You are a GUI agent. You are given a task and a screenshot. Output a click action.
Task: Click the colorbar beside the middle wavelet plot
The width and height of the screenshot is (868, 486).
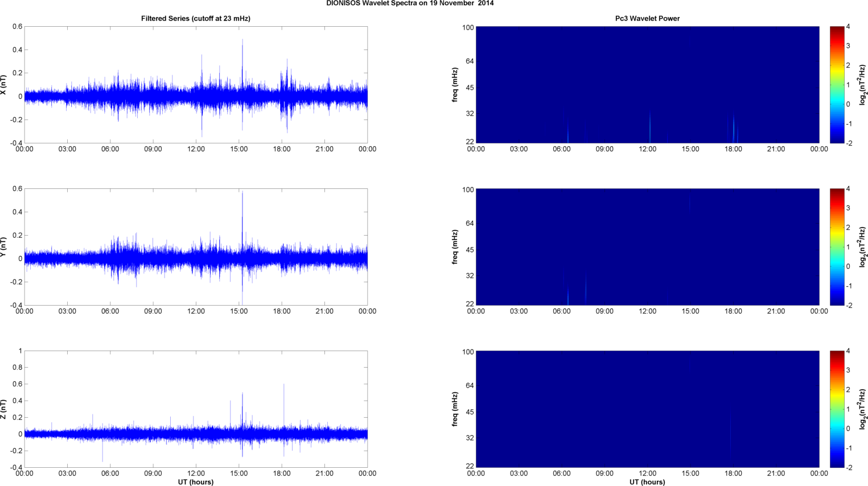click(837, 247)
